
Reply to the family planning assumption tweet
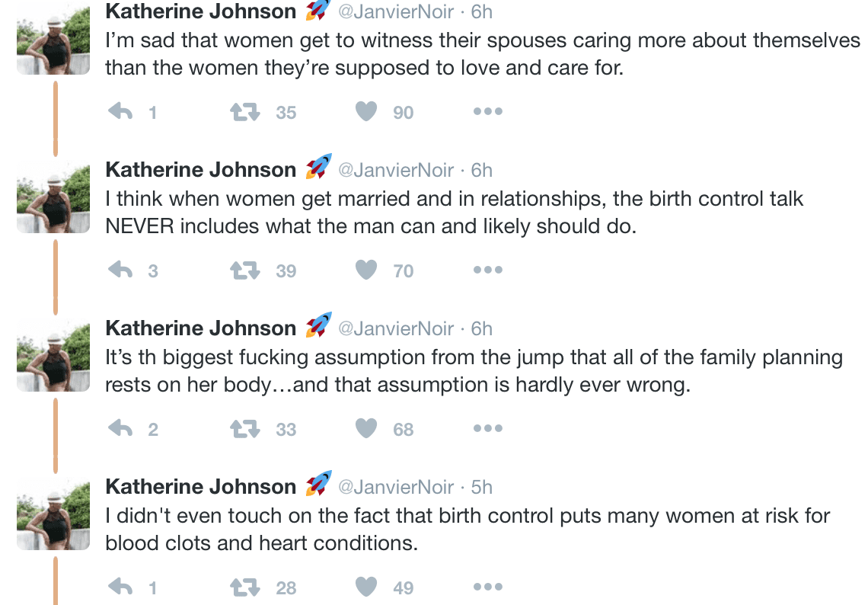coord(120,429)
